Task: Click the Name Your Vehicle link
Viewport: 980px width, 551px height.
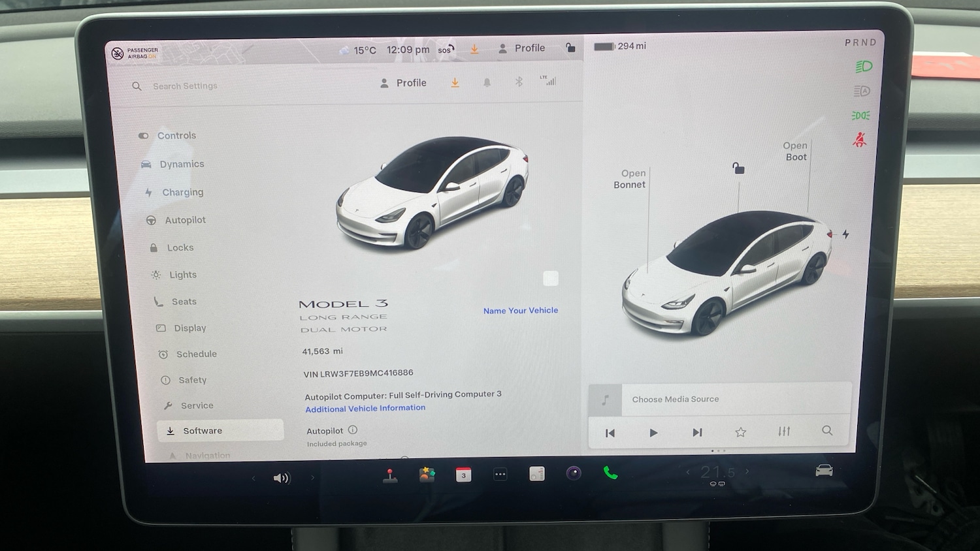Action: pos(520,310)
